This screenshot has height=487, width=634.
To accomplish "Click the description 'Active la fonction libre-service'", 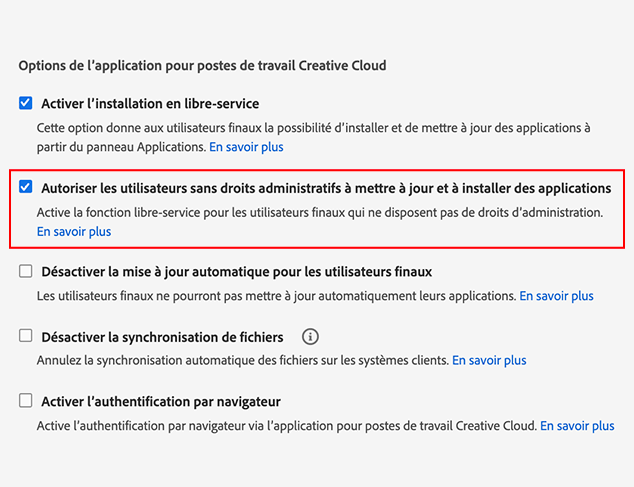I will (320, 212).
